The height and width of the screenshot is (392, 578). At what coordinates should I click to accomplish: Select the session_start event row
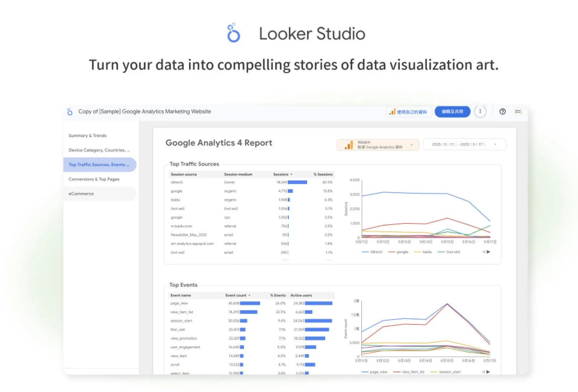251,321
